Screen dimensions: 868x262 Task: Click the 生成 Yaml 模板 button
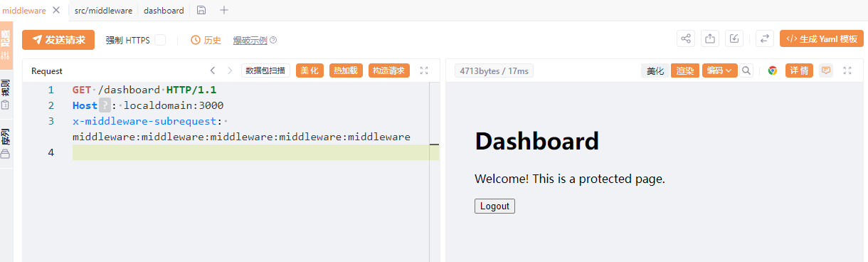[822, 39]
